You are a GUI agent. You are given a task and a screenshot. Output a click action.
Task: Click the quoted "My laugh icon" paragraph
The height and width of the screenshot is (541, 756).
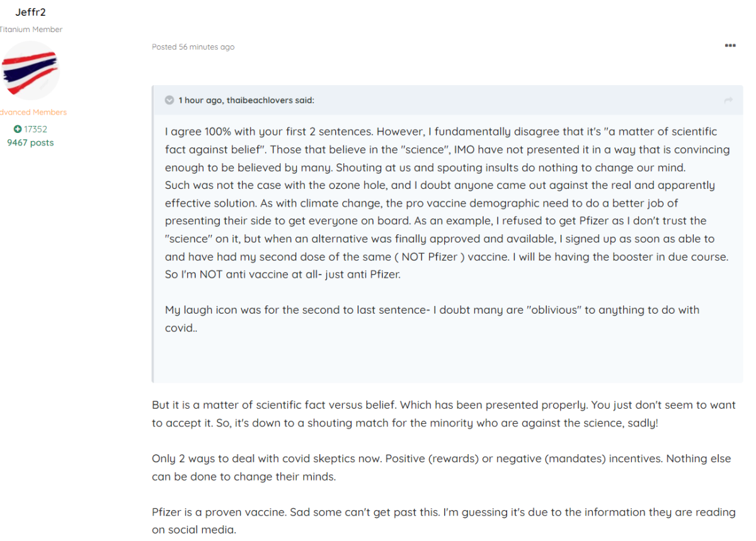(432, 319)
